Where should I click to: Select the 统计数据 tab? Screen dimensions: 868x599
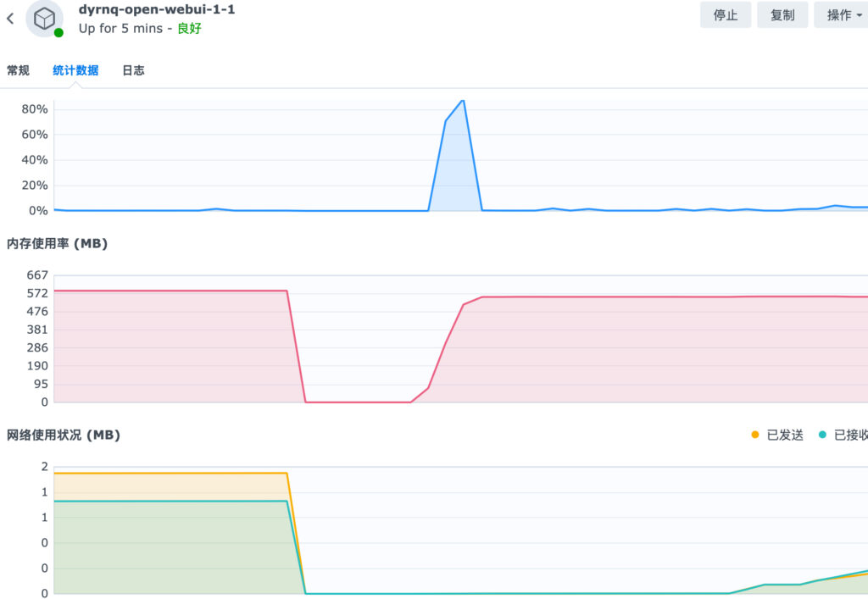tap(75, 70)
